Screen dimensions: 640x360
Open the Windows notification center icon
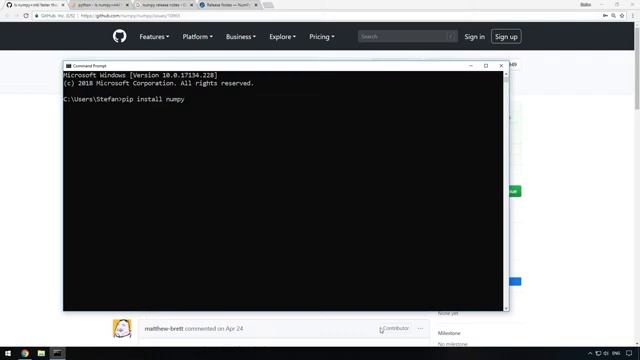pyautogui.click(x=629, y=353)
